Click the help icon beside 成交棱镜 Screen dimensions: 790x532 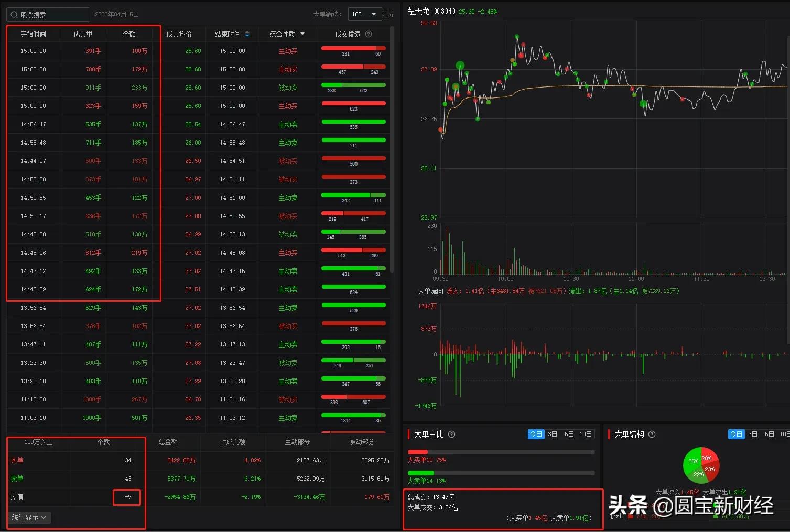pyautogui.click(x=369, y=34)
